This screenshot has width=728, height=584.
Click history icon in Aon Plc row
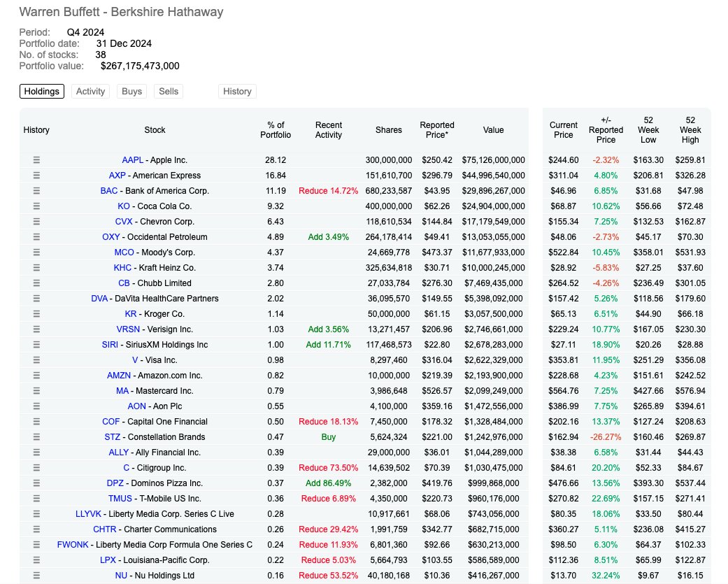click(x=36, y=406)
